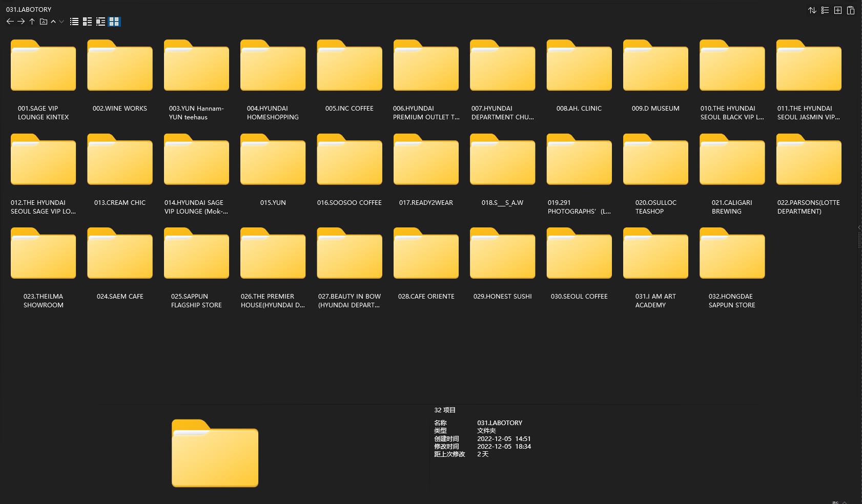Viewport: 862px width, 504px height.
Task: Switch to plain list view mode
Action: click(x=74, y=22)
